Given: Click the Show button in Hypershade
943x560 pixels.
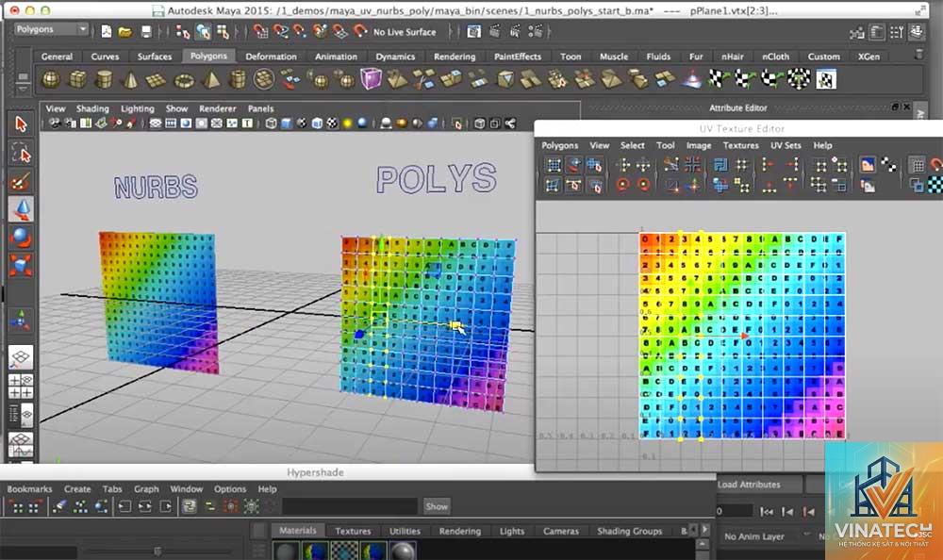Looking at the screenshot, I should pos(437,506).
